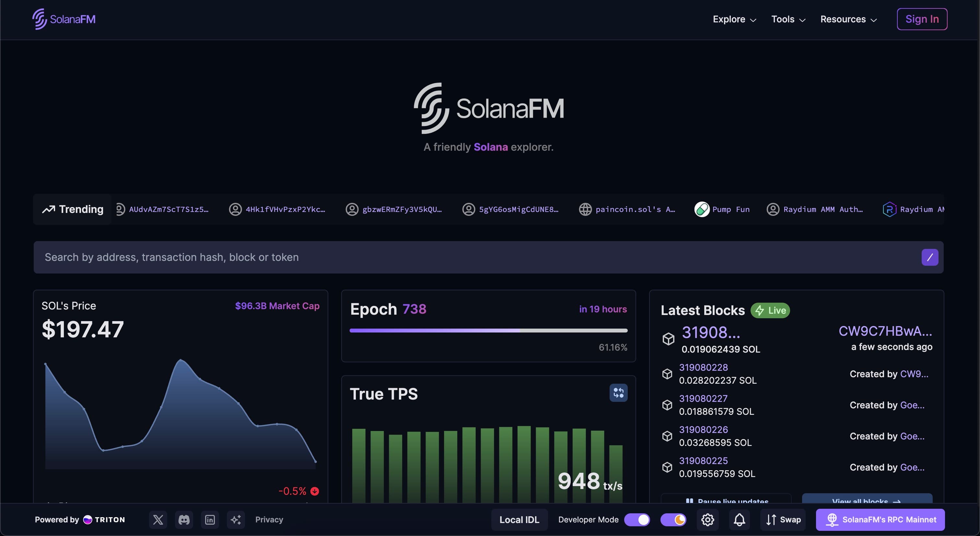Screen dimensions: 980x536
Task: Open SolanaFM's RPC Mainnet selector
Action: [880, 520]
